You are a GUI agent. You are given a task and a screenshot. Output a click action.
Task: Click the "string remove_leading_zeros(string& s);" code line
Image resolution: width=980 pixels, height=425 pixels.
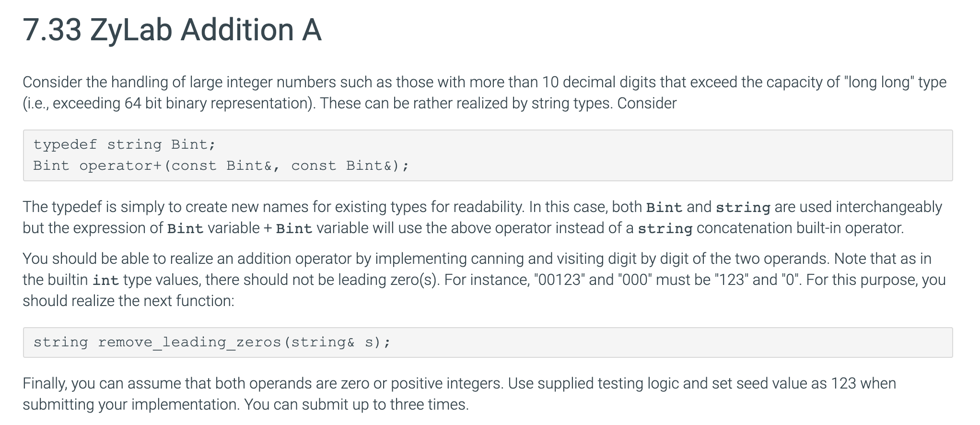click(212, 342)
